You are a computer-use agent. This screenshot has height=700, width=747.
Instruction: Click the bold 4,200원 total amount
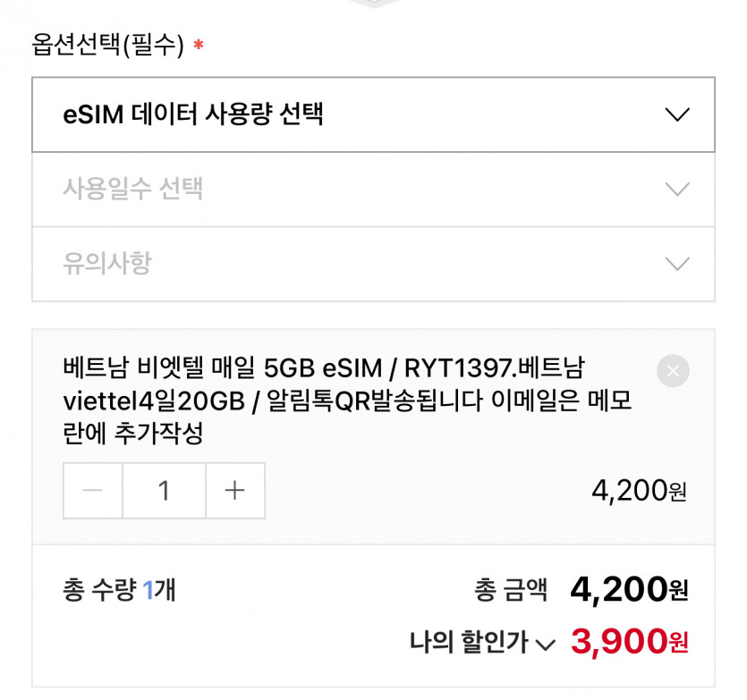point(629,589)
